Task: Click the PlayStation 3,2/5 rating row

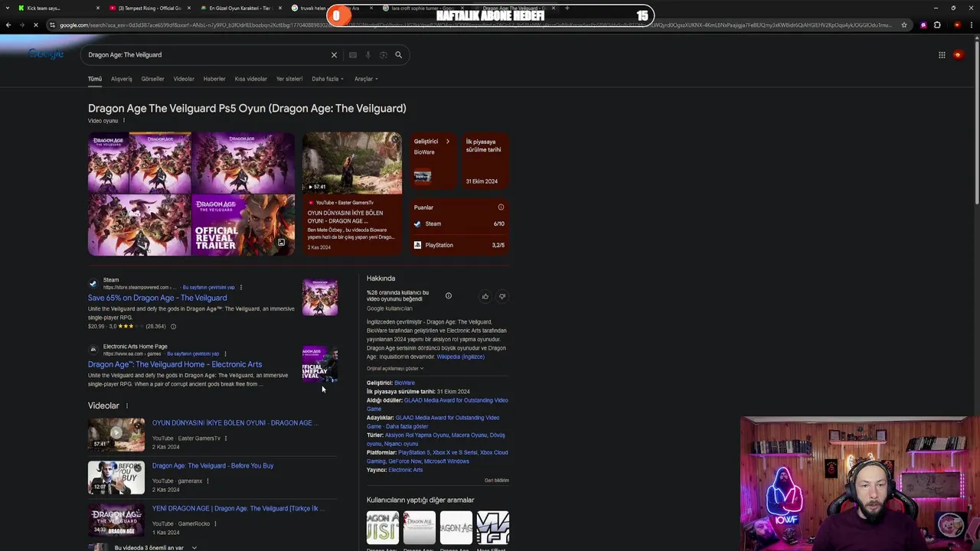Action: 459,246
